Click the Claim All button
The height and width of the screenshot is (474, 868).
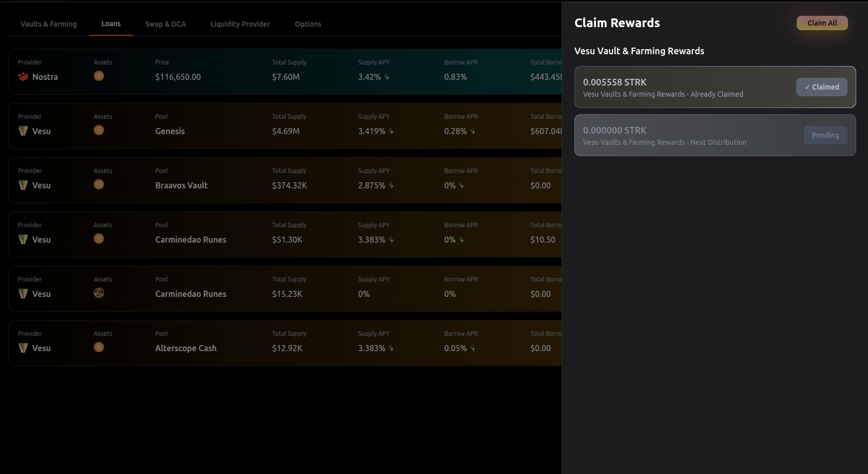tap(822, 23)
